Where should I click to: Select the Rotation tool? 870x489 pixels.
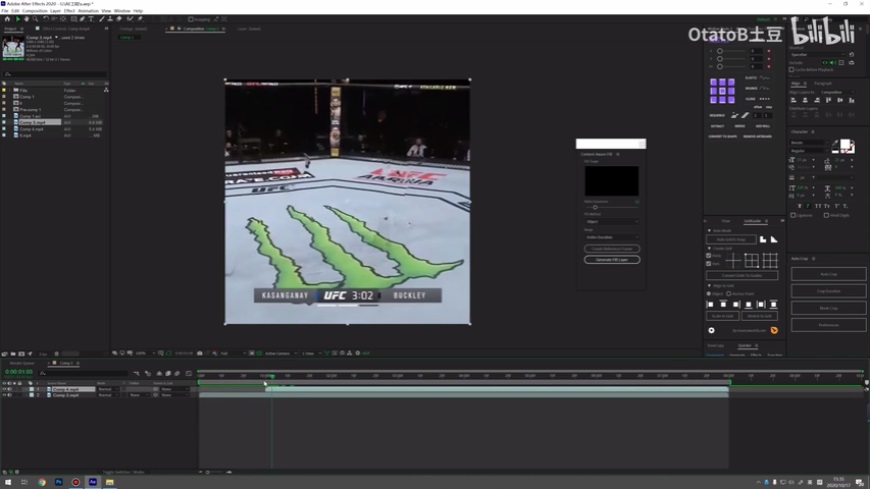pos(46,19)
